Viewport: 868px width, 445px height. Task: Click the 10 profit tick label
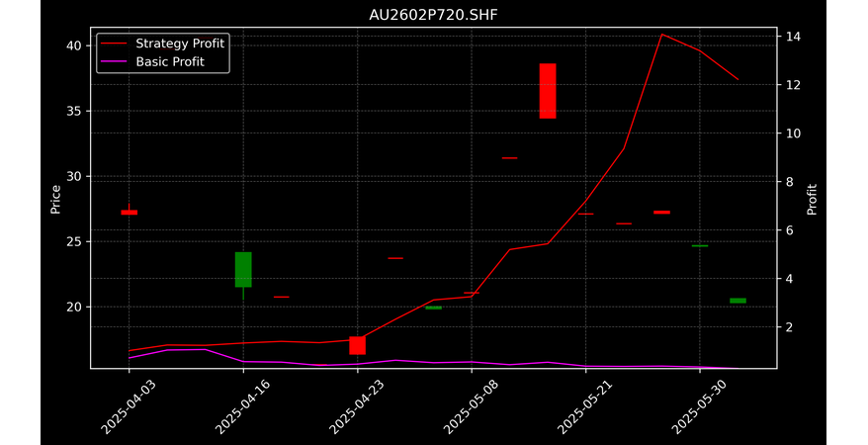tap(792, 133)
